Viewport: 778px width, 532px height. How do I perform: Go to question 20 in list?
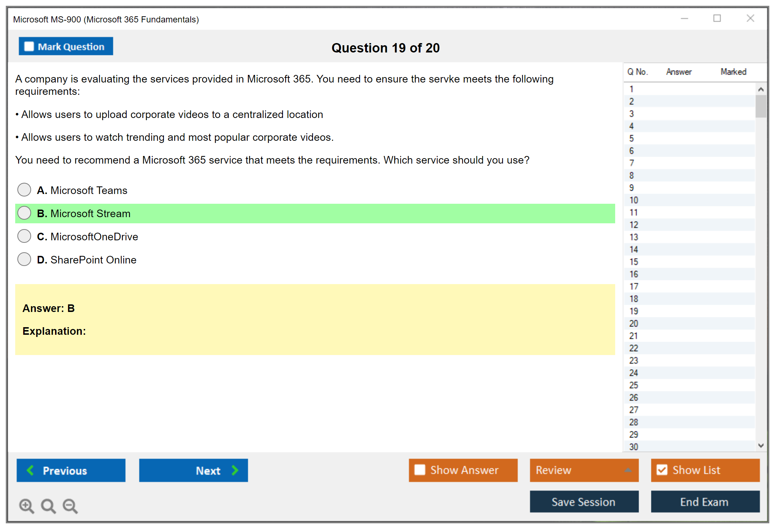pyautogui.click(x=634, y=324)
